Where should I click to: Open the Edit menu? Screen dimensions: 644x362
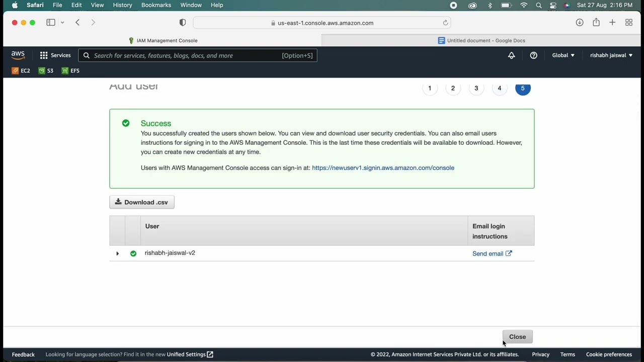click(76, 5)
